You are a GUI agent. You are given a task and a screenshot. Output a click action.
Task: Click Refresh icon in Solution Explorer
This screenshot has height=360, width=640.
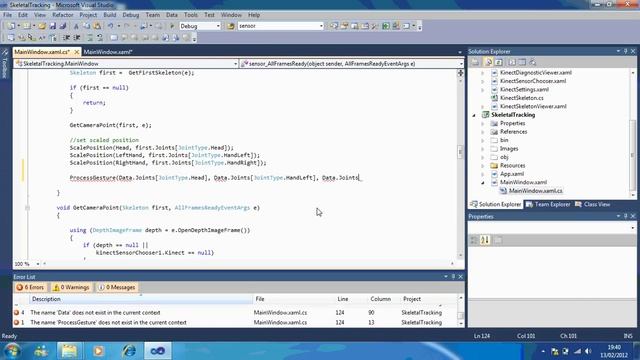498,62
